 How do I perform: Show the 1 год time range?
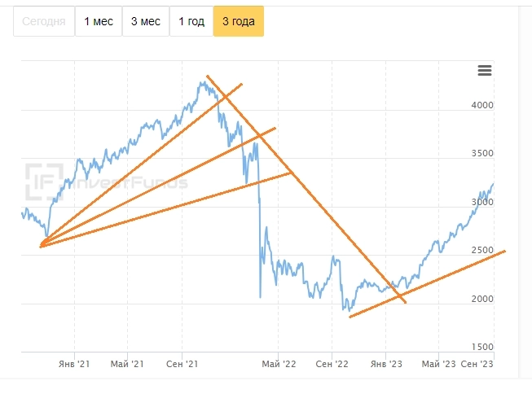(191, 21)
